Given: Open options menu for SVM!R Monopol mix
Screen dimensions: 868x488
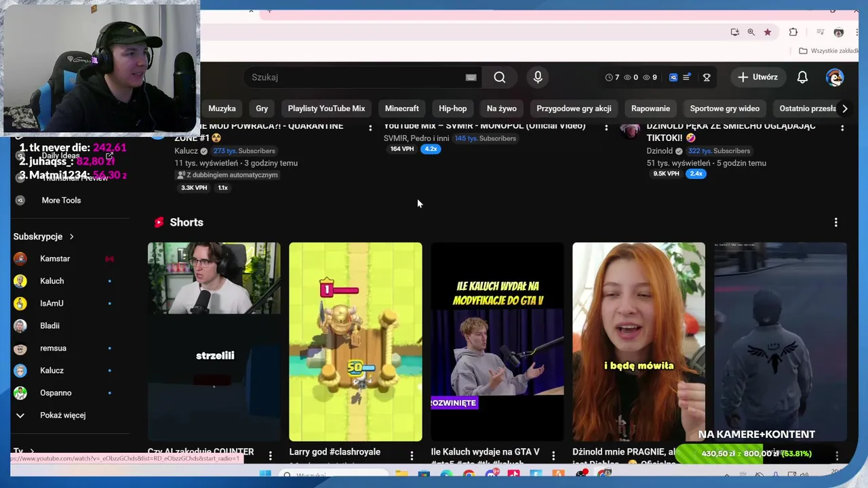Looking at the screenshot, I should [x=606, y=127].
